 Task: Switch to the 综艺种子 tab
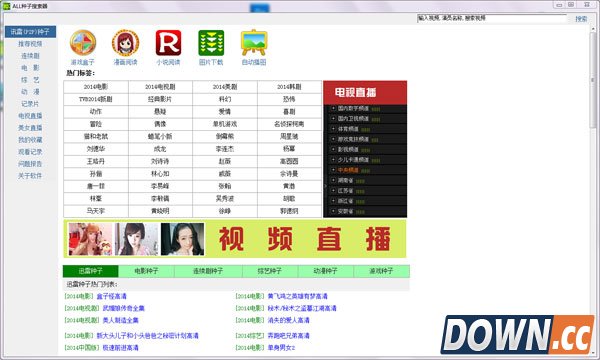click(270, 271)
